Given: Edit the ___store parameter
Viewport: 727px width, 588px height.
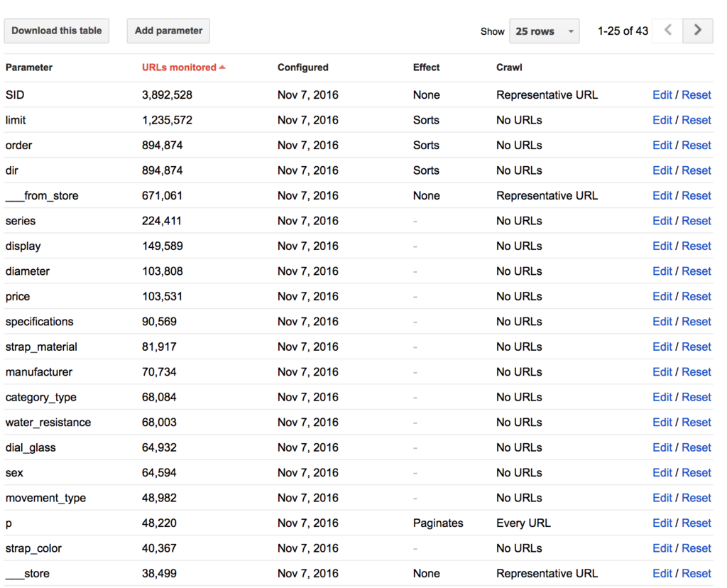Looking at the screenshot, I should (x=662, y=574).
